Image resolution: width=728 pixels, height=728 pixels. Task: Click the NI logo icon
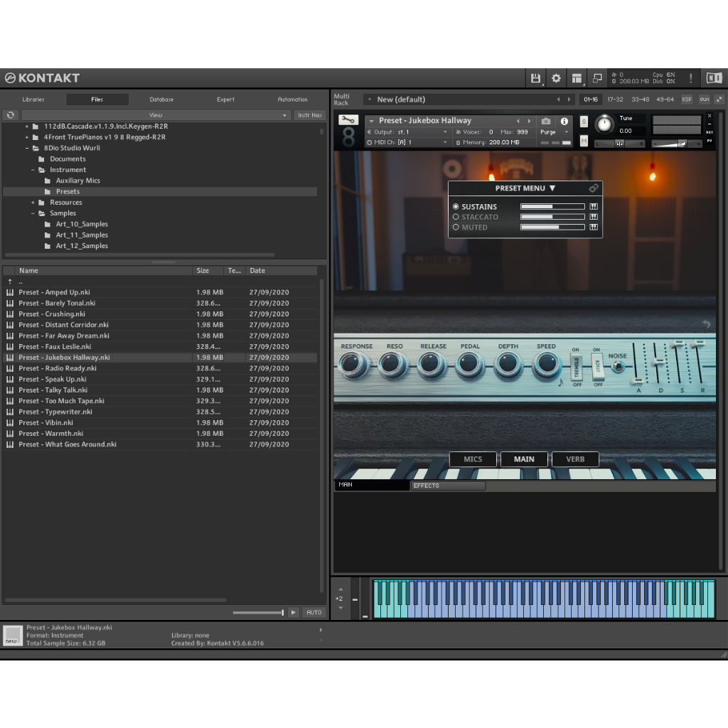point(714,78)
